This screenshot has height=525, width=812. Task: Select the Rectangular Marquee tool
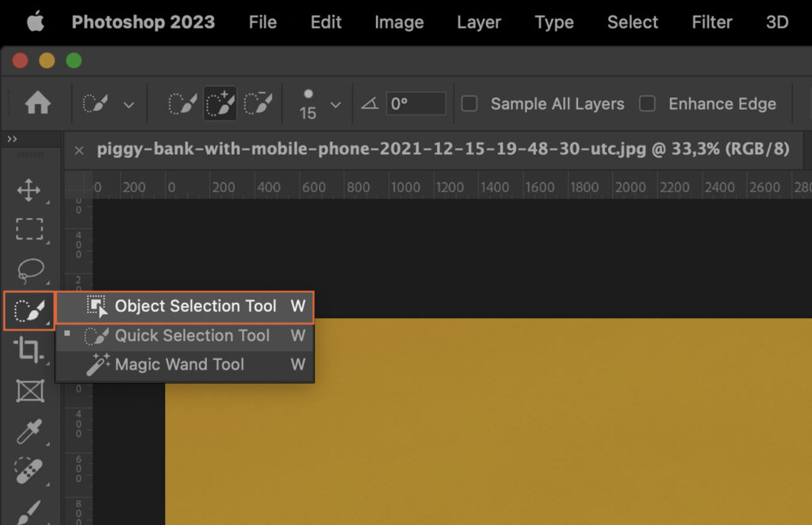(29, 229)
